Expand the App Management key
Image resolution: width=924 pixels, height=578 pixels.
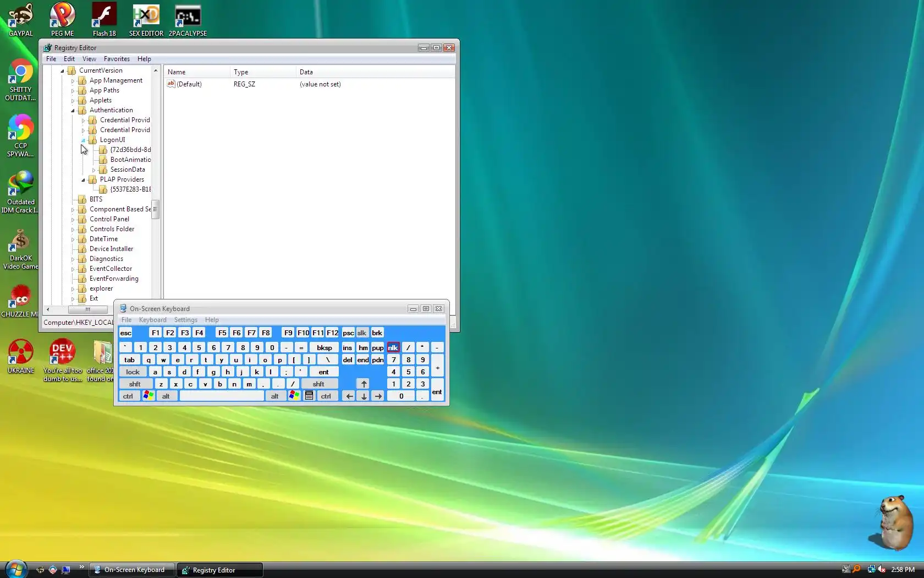(x=73, y=81)
